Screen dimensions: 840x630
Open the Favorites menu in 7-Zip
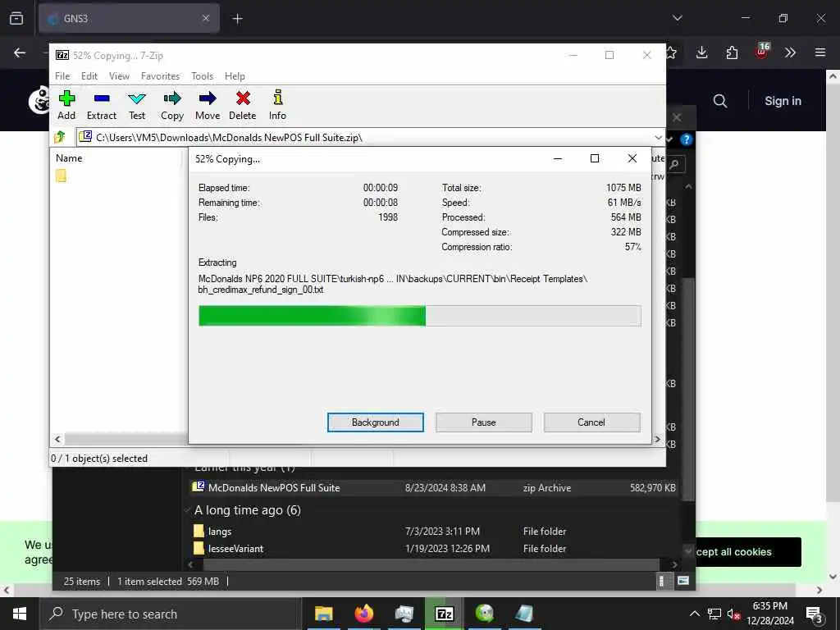tap(160, 76)
